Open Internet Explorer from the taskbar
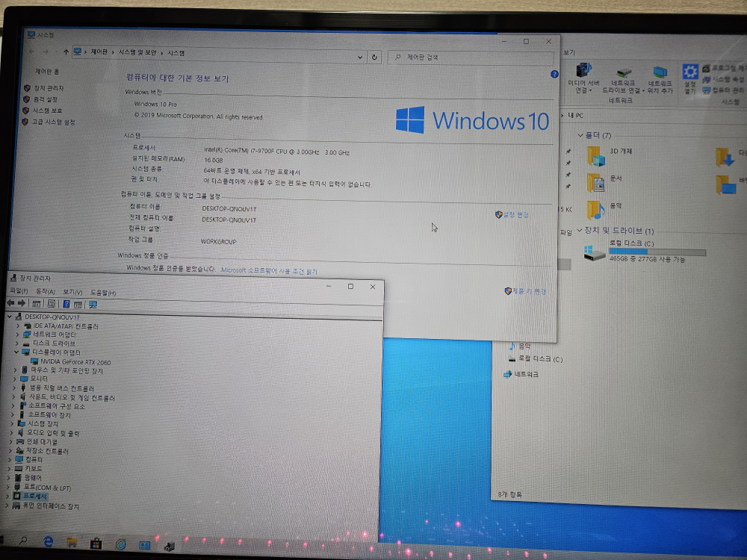Viewport: 747px width, 560px height. point(120,544)
